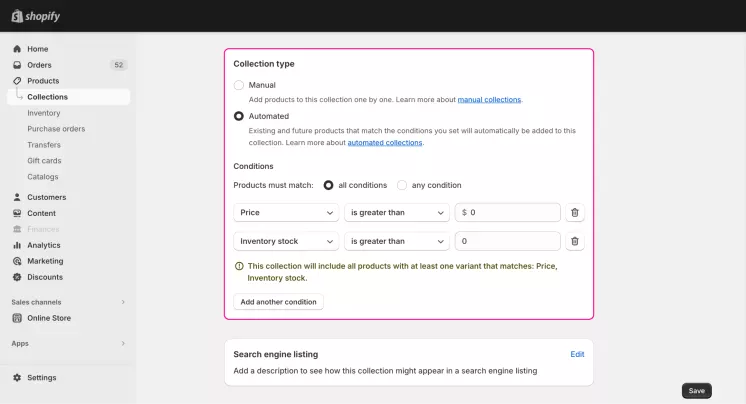Open Home via the house icon
The image size is (746, 404).
17,49
